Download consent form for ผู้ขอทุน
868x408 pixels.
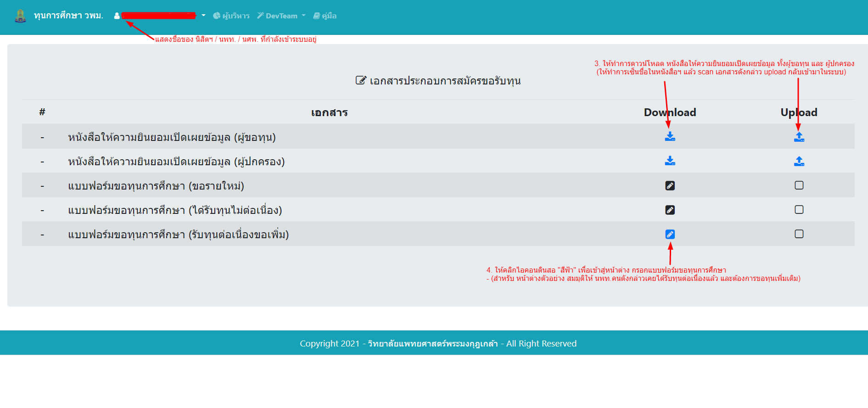[x=670, y=136]
